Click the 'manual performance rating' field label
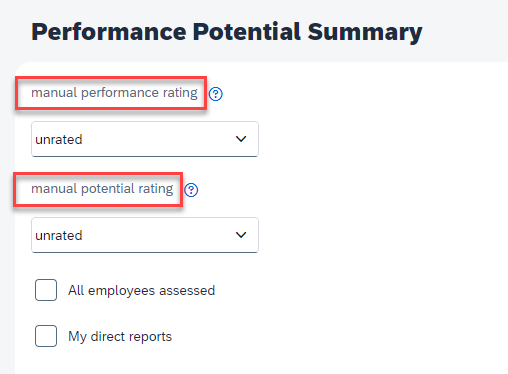 click(114, 93)
